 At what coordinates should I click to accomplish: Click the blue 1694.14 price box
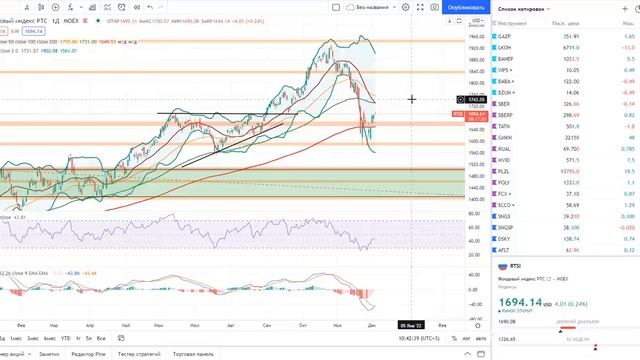point(33,31)
